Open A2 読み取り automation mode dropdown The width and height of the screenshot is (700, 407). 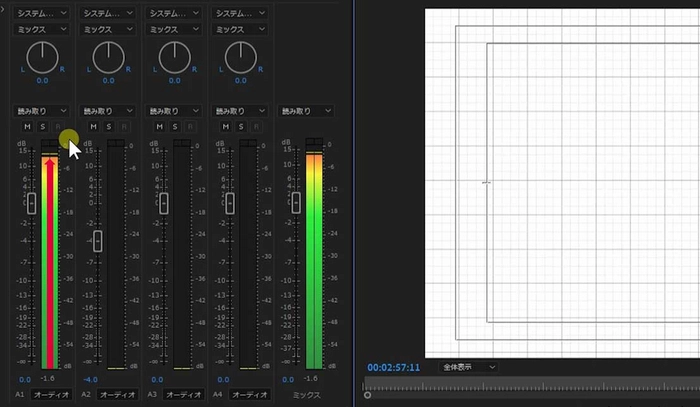(x=108, y=111)
